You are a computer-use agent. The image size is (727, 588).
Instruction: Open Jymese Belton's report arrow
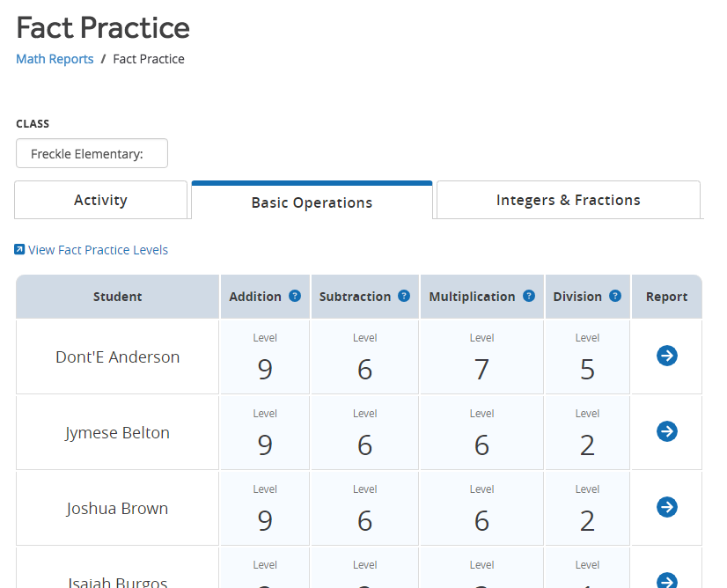[x=666, y=431]
